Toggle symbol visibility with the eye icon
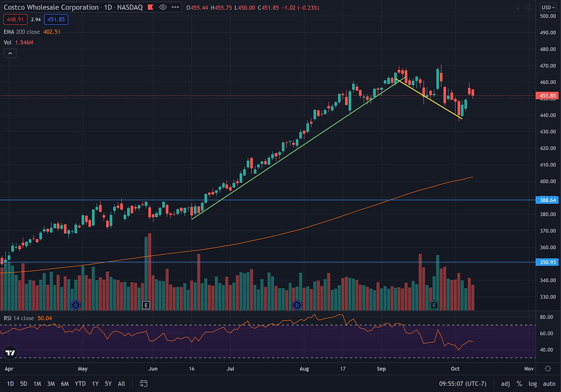Viewport: 561px width, 392px height. (x=163, y=7)
